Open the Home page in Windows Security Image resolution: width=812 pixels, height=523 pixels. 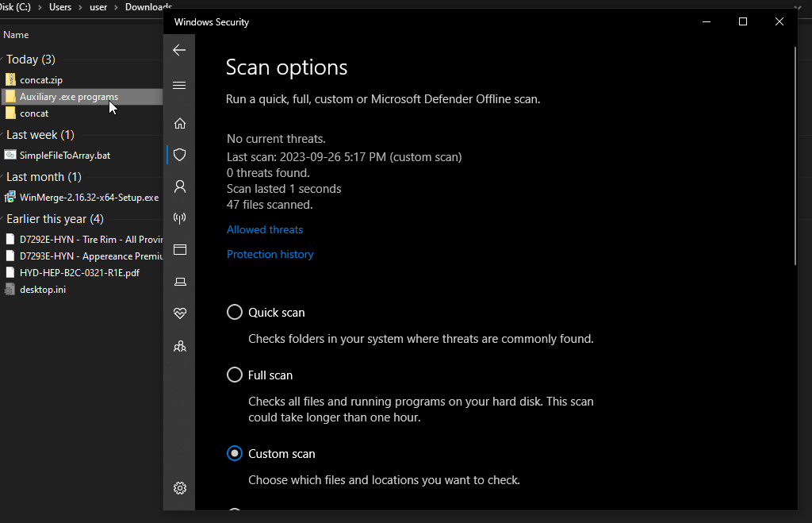(180, 123)
